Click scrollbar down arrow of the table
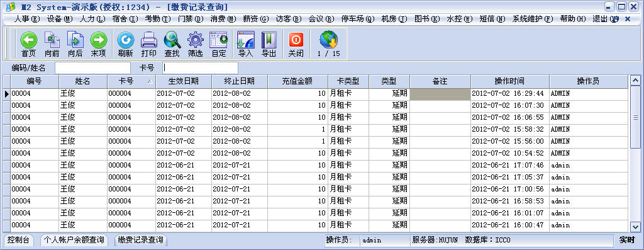644x250 pixels. click(635, 227)
